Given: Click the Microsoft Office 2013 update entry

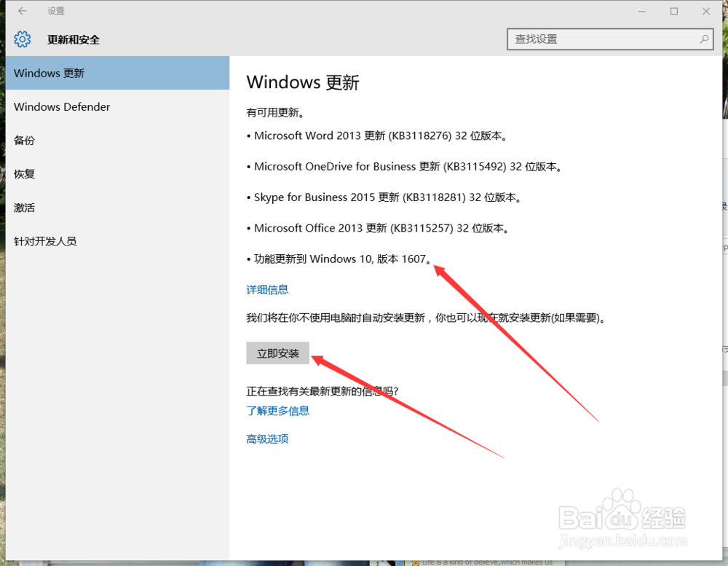Looking at the screenshot, I should click(379, 228).
